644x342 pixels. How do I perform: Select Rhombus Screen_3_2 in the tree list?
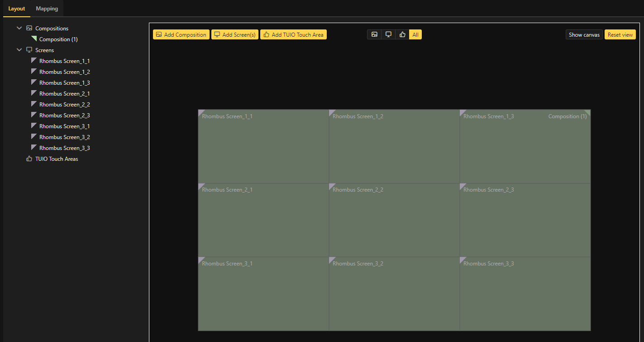pyautogui.click(x=64, y=137)
